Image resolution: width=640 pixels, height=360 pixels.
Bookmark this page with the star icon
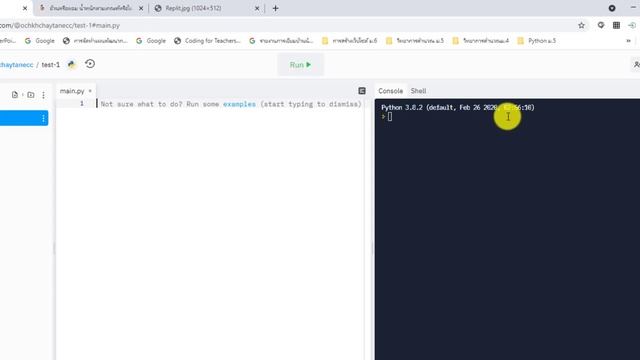pos(581,25)
